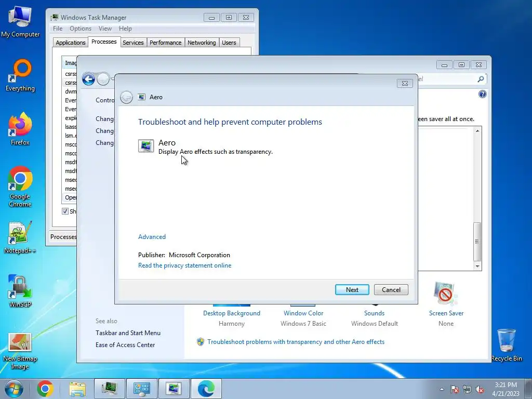Viewport: 532px width, 399px height.
Task: Open the recent pages dropdown beside the Control Panel forward button
Action: [x=113, y=79]
